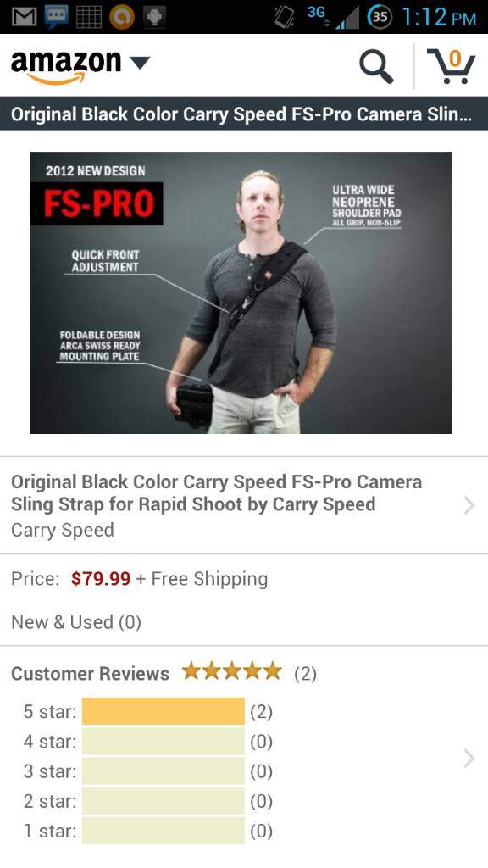Open the search magnifier icon
This screenshot has width=488, height=868.
pos(376,67)
